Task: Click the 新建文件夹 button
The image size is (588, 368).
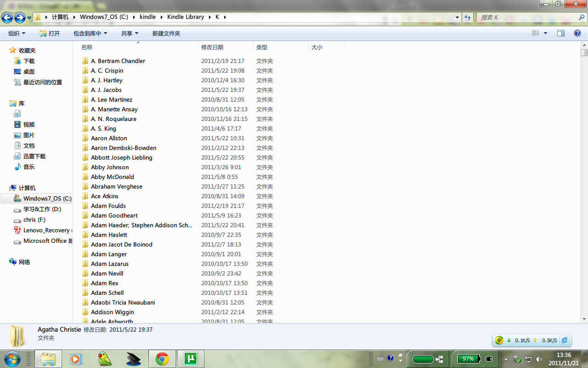Action: (166, 34)
